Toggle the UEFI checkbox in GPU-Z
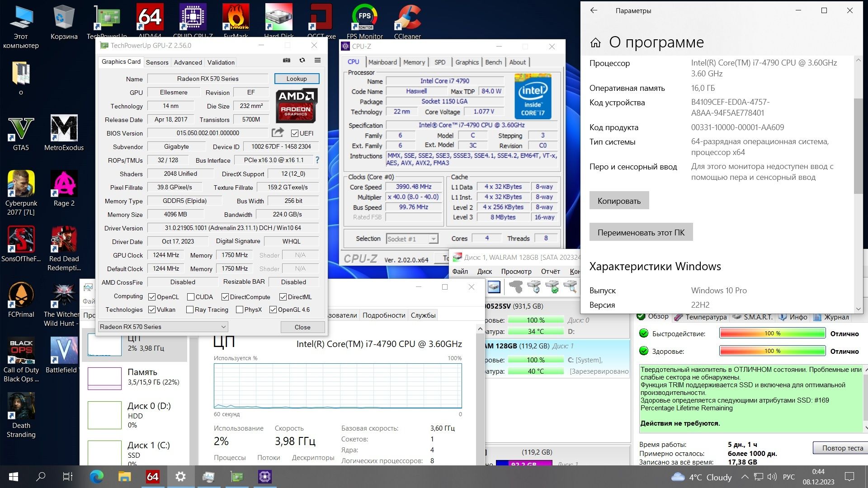Image resolution: width=868 pixels, height=488 pixels. [295, 133]
